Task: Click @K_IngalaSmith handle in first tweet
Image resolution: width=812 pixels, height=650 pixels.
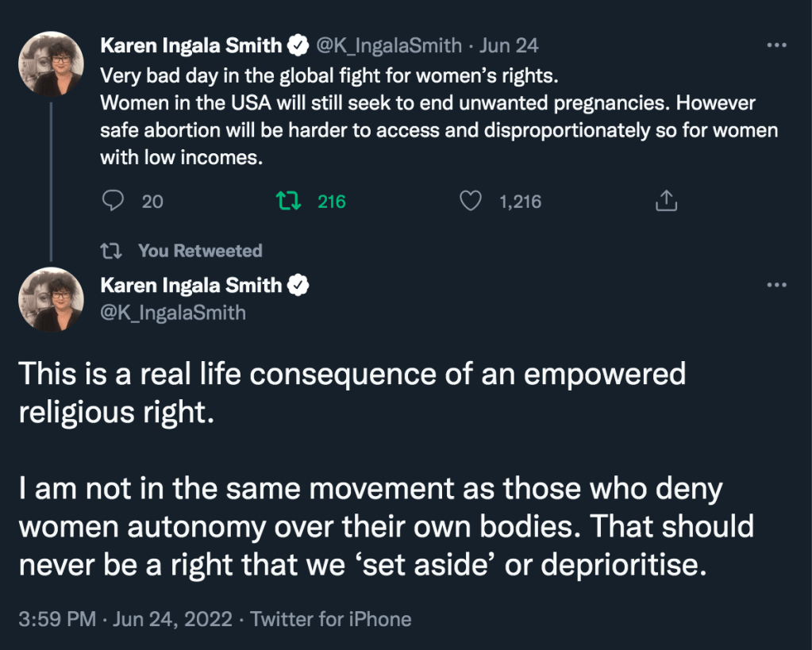Action: click(389, 46)
